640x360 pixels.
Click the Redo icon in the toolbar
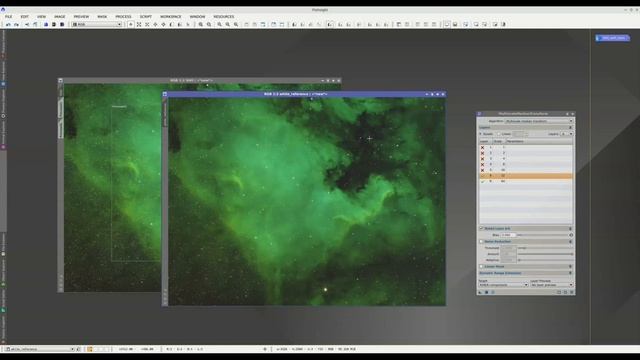pos(16,24)
